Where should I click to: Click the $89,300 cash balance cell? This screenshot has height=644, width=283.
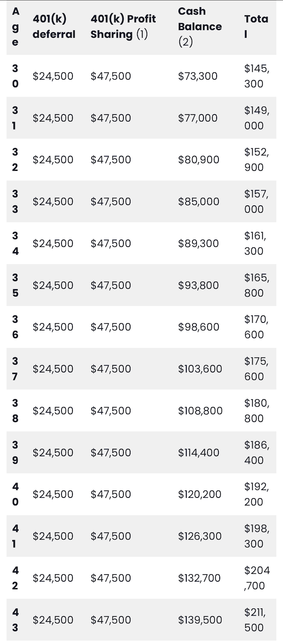(x=198, y=243)
